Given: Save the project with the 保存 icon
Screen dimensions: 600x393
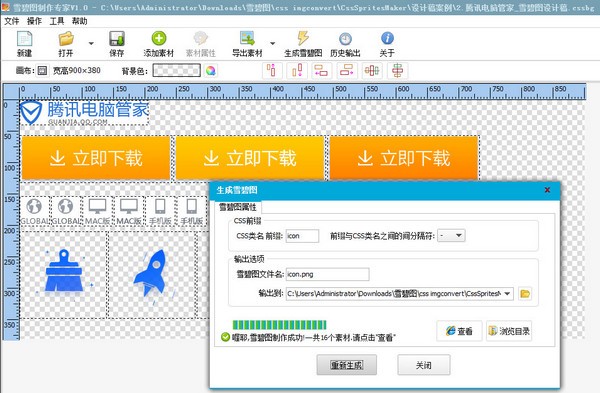Looking at the screenshot, I should point(117,39).
